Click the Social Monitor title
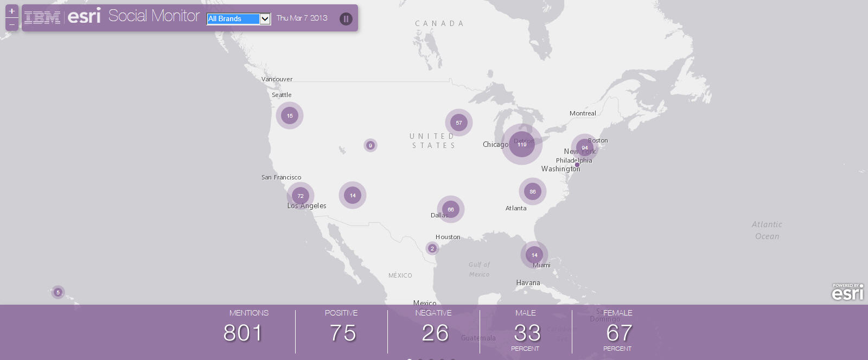The height and width of the screenshot is (360, 868). [x=154, y=16]
